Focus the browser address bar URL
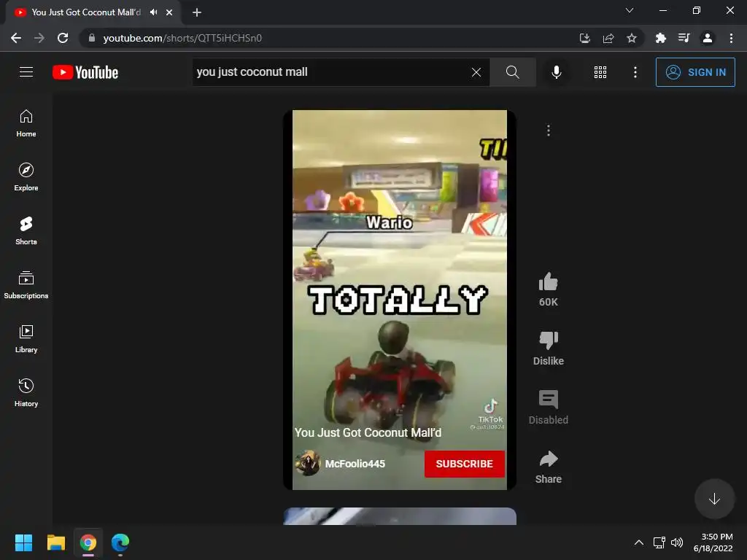The height and width of the screenshot is (560, 747). click(182, 38)
